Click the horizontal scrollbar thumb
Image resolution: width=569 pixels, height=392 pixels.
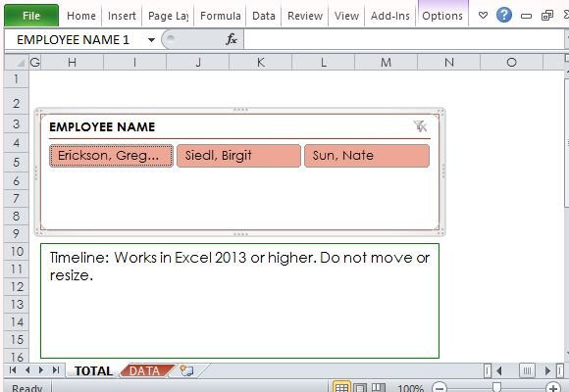pyautogui.click(x=527, y=370)
